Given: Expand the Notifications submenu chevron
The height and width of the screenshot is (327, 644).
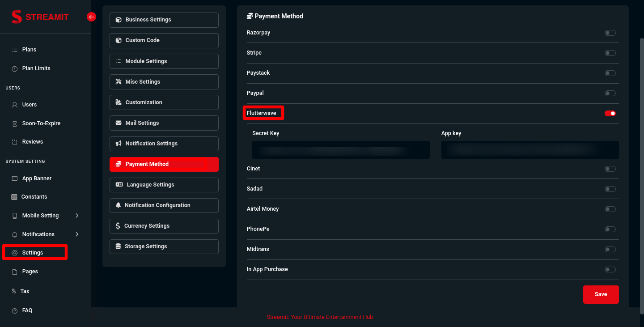Looking at the screenshot, I should 77,234.
